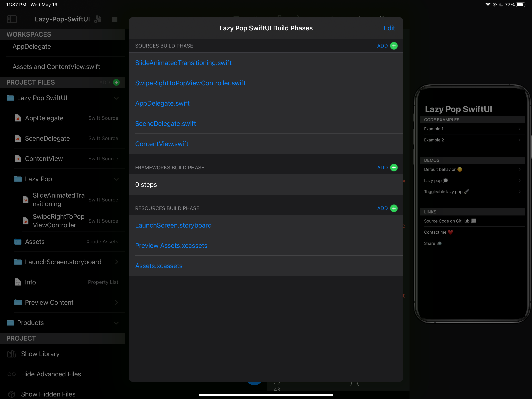Toggle Hide Advanced Files

pos(51,374)
